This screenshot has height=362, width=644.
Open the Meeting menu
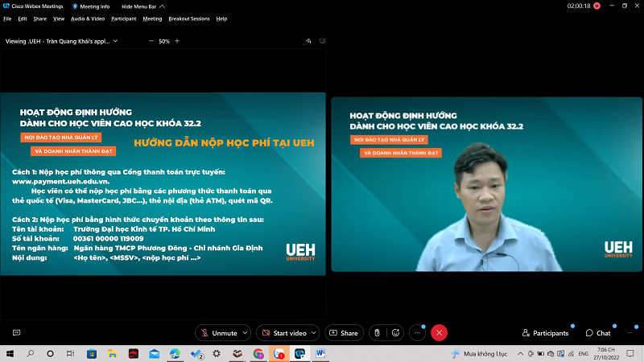pyautogui.click(x=152, y=19)
